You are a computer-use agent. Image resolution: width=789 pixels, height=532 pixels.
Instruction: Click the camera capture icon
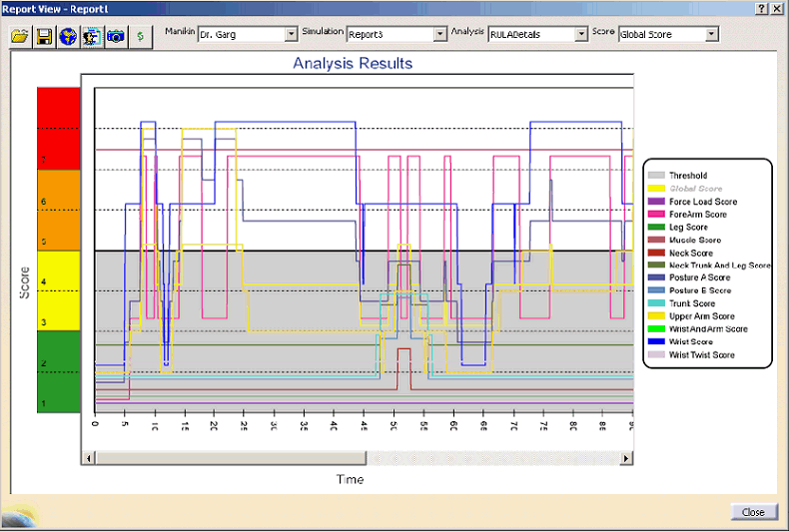pyautogui.click(x=116, y=36)
